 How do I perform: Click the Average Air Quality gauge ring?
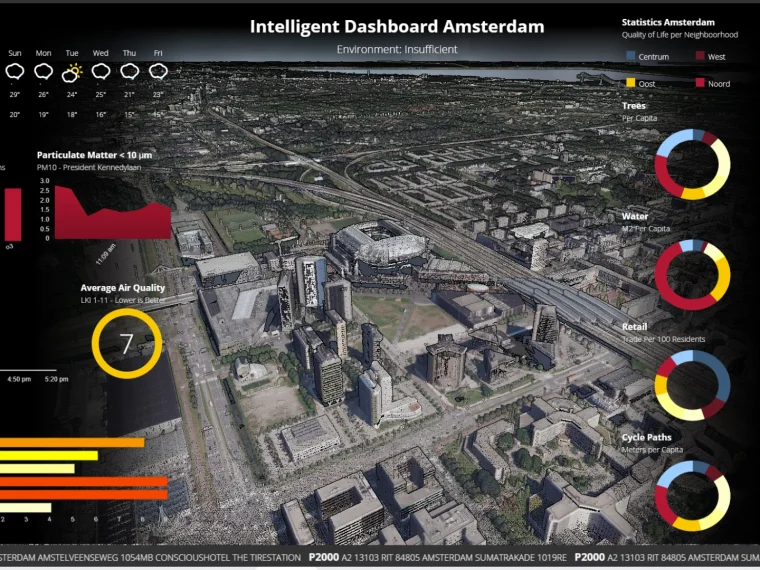pos(127,344)
